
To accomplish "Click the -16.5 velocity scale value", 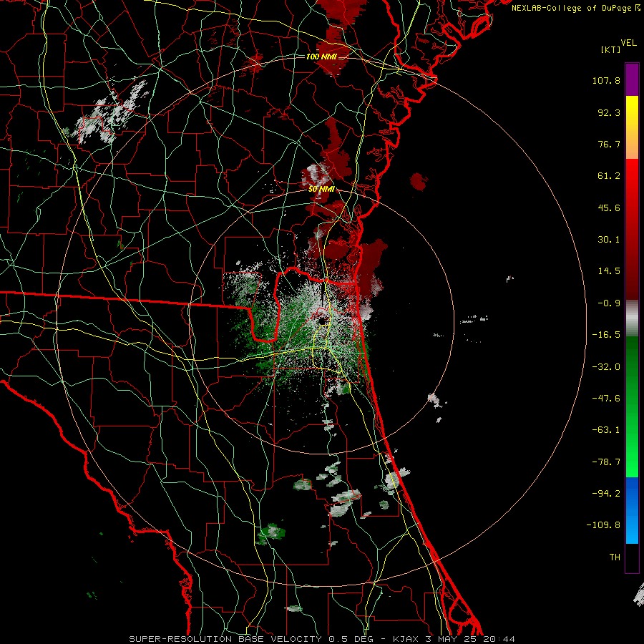I will 606,335.
